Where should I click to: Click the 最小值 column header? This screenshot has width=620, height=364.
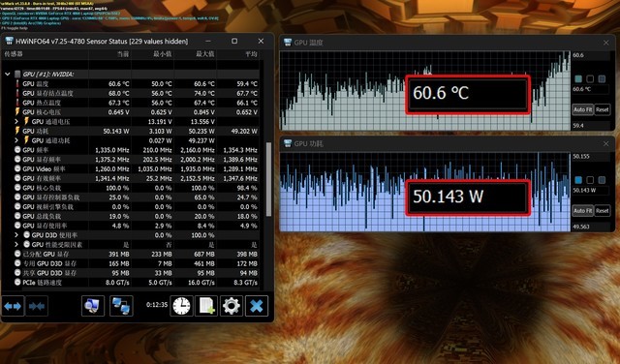click(163, 54)
